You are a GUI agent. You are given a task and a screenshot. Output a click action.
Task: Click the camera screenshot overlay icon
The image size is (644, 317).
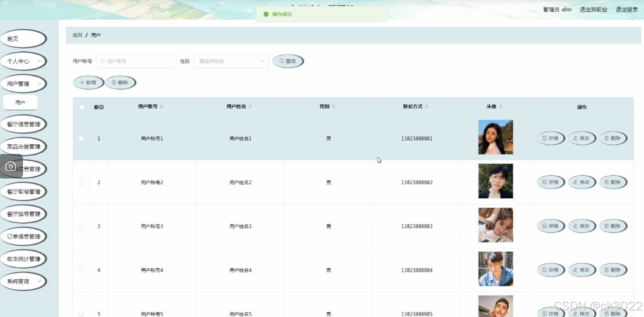coord(11,167)
